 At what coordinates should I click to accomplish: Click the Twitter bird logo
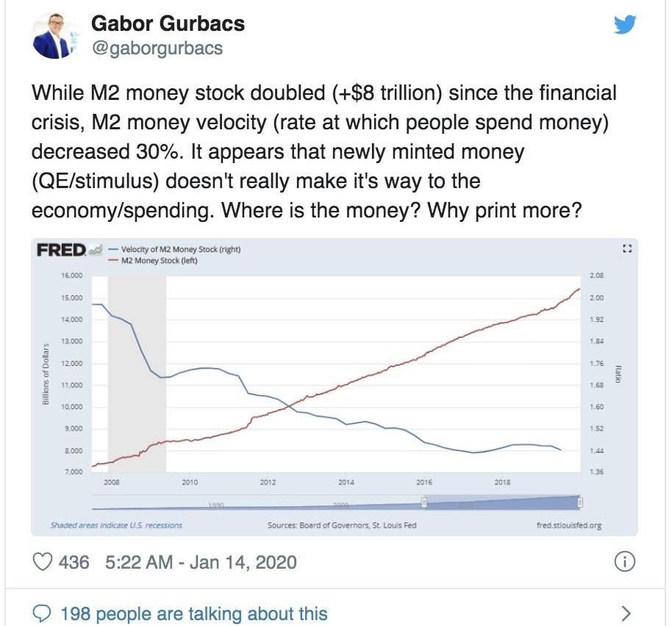click(x=625, y=24)
